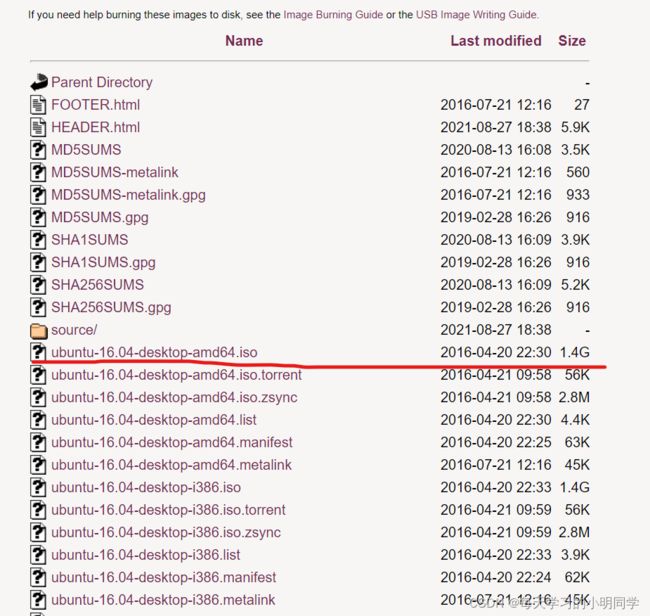Screen dimensions: 650x616
Task: Download the MD5SUMS file
Action: coord(86,150)
